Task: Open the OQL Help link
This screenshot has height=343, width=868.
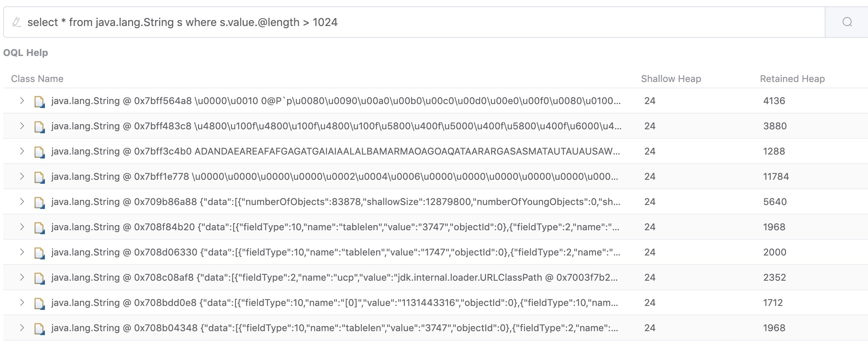Action: point(26,53)
